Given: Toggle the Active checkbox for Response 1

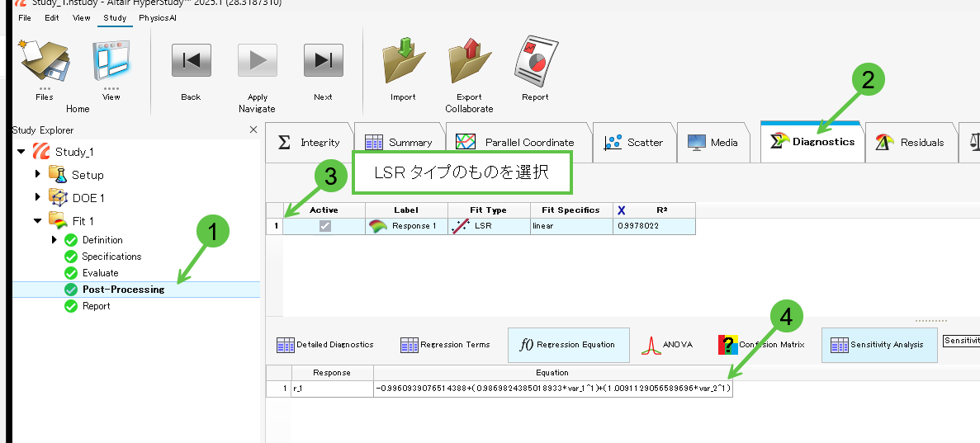Looking at the screenshot, I should coord(325,226).
